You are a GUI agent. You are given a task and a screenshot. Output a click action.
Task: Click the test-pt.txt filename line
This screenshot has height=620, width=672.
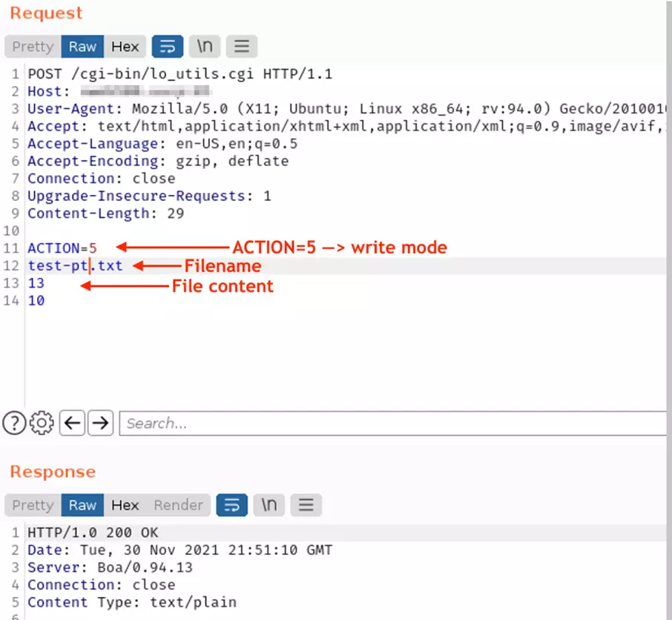pos(75,266)
